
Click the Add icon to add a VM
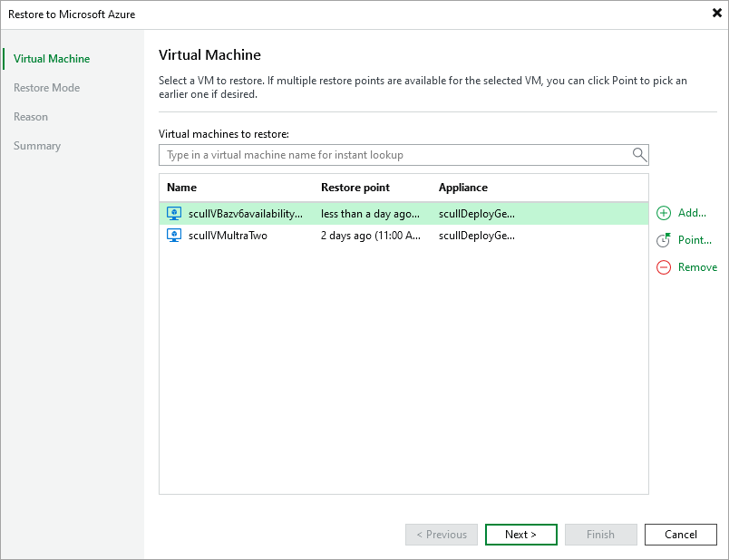(x=664, y=213)
